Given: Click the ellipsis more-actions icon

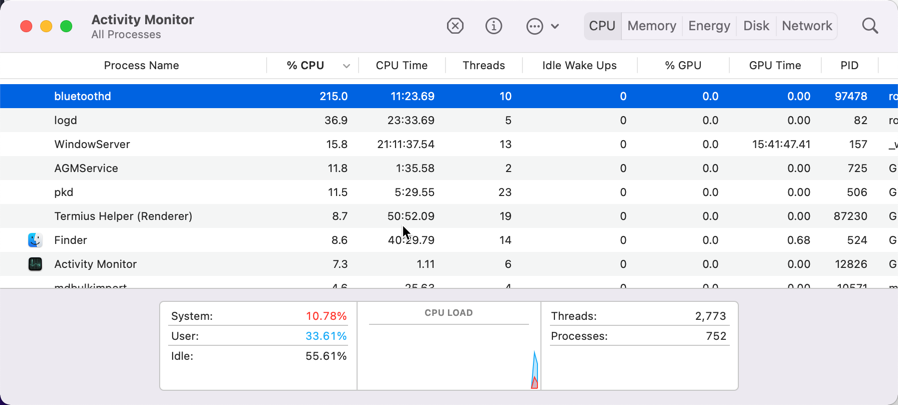Looking at the screenshot, I should (535, 26).
